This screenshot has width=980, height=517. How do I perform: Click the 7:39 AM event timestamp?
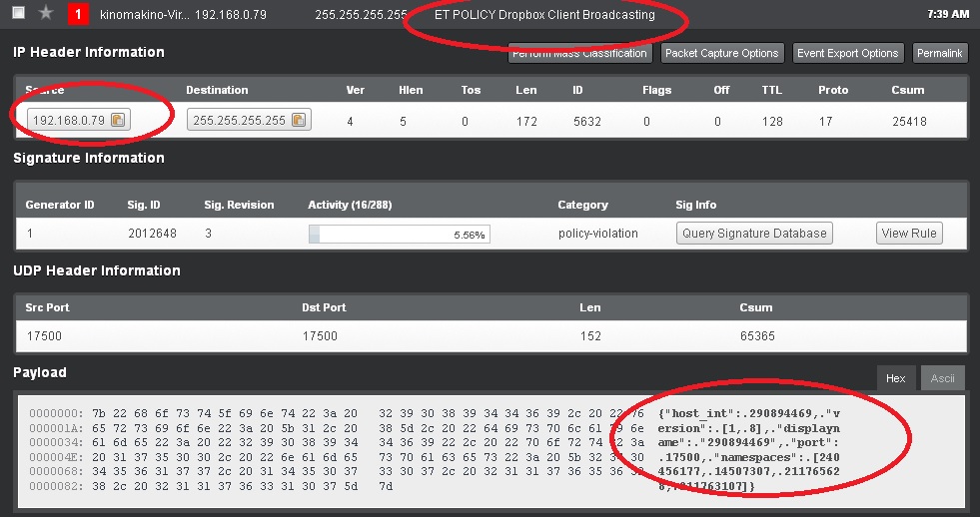947,15
